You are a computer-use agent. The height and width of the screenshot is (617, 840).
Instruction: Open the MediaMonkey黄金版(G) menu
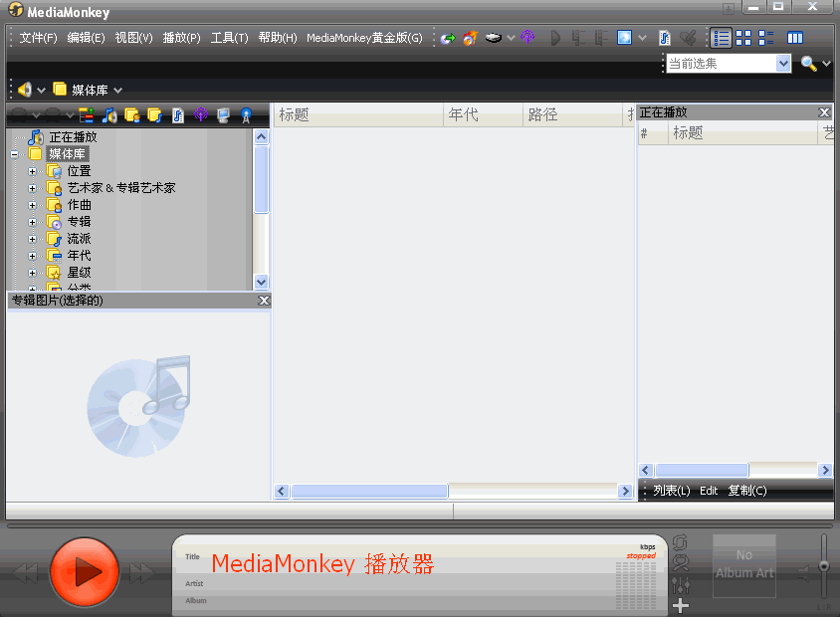364,38
